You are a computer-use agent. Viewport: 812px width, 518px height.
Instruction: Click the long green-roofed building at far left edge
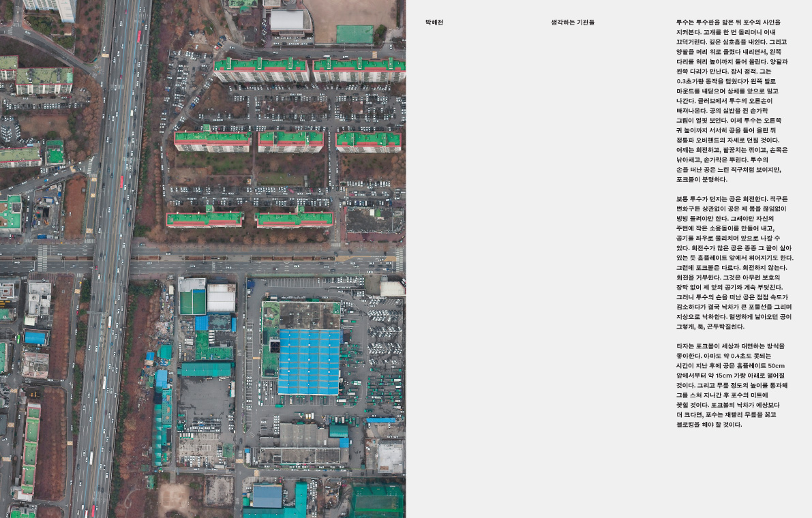29,446
